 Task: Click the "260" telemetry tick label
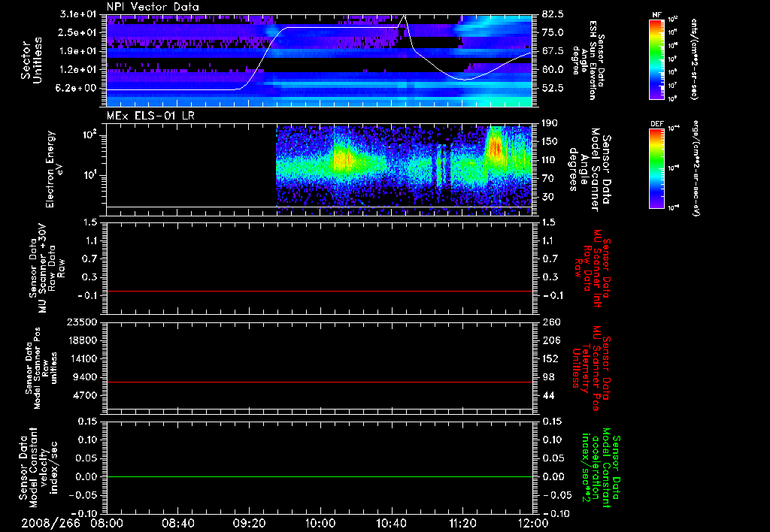click(550, 322)
